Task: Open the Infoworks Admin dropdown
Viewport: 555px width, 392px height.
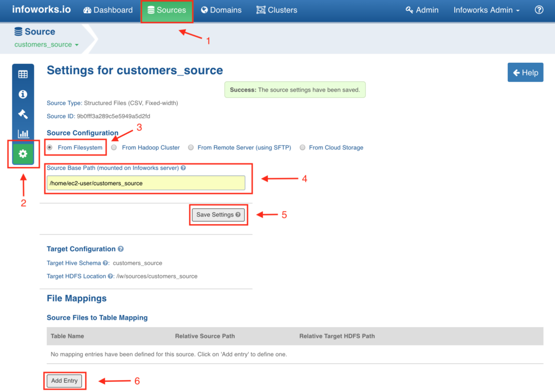Action: coord(485,10)
